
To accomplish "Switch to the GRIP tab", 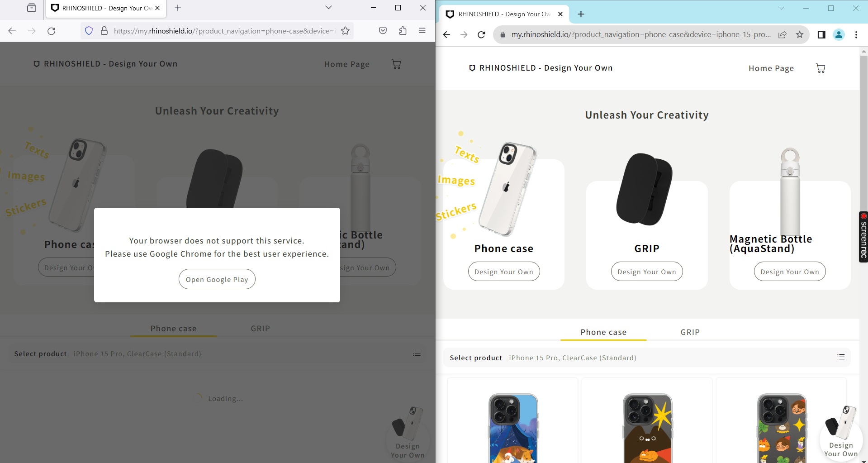I will 690,332.
